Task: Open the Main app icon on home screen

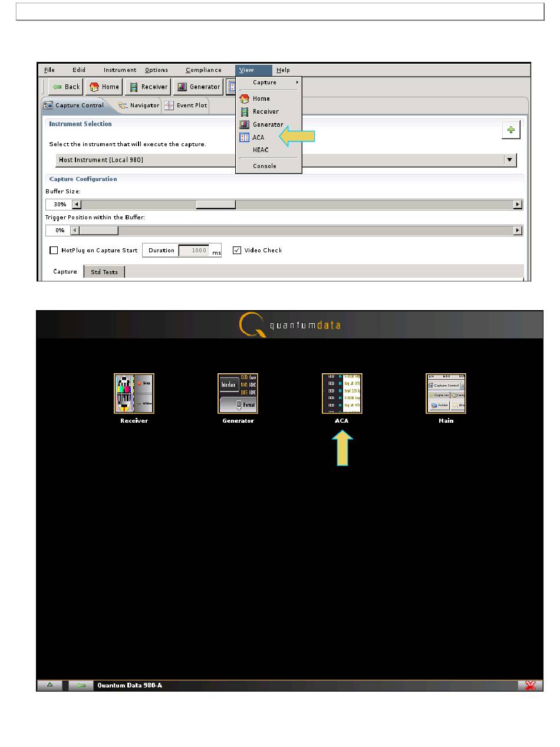Action: tap(446, 393)
